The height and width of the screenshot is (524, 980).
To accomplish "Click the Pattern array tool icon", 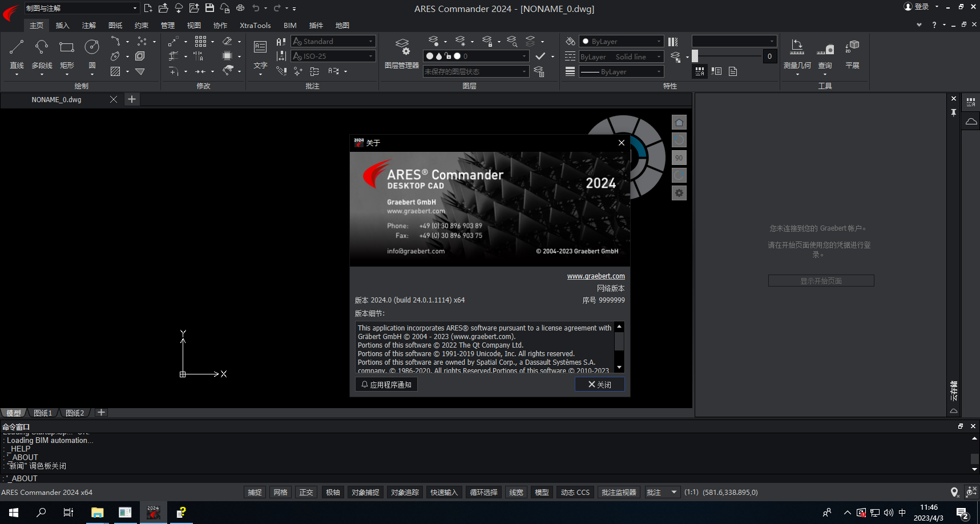I will coord(200,41).
